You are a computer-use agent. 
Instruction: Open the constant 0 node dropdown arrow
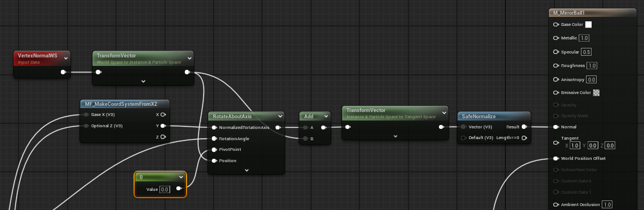coord(181,177)
